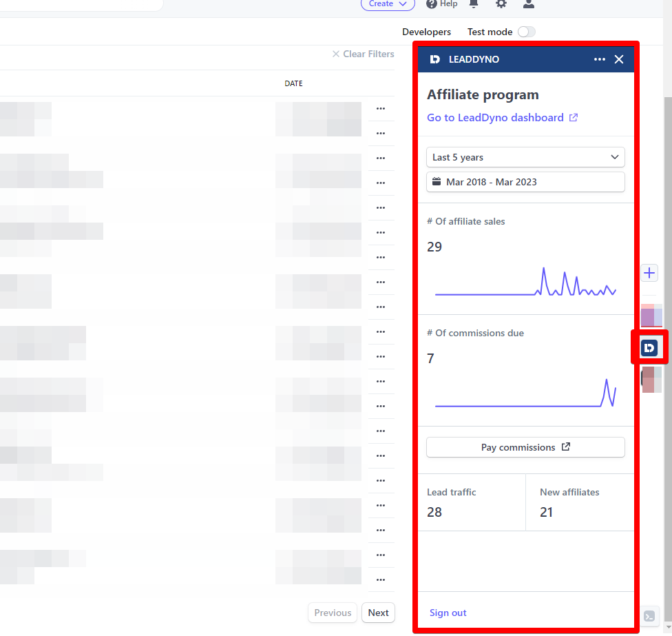Open the user profile icon

(528, 4)
